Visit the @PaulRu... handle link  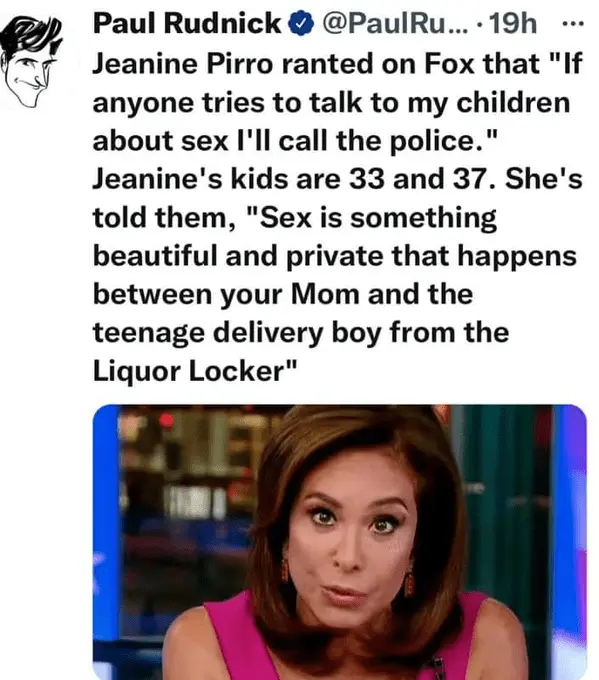click(x=396, y=23)
